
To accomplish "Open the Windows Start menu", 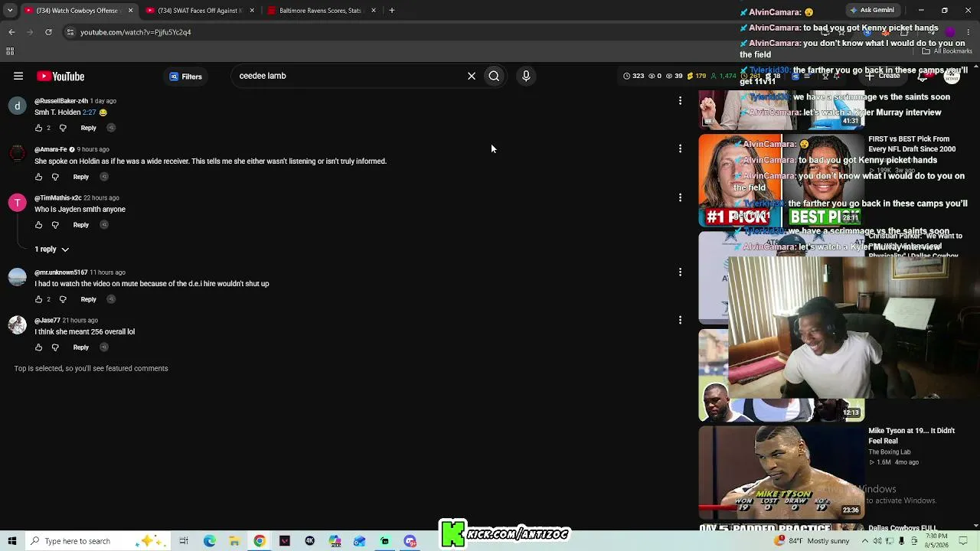I will [x=11, y=541].
